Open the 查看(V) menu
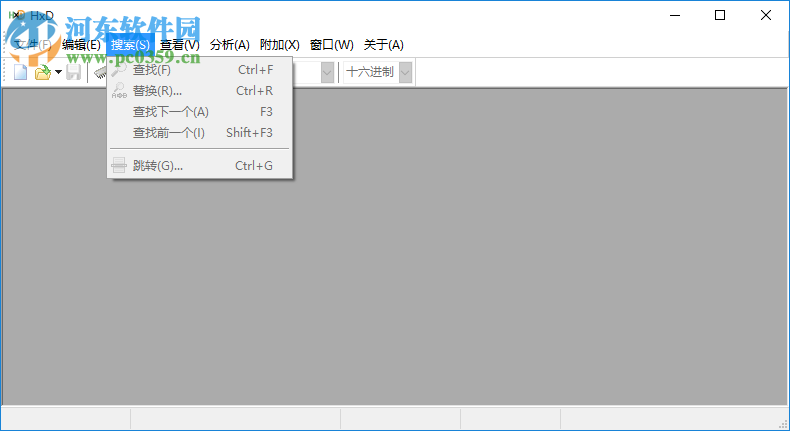Image resolution: width=790 pixels, height=431 pixels. tap(180, 45)
